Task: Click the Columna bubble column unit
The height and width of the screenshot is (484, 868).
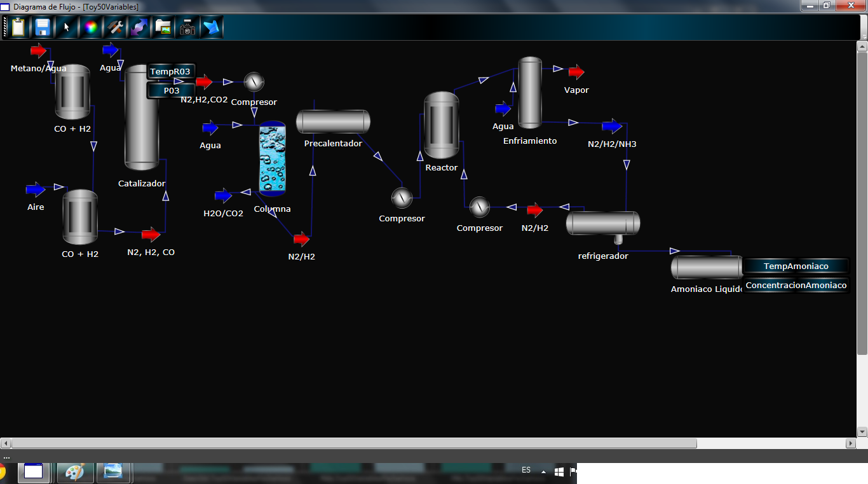Action: 273,159
